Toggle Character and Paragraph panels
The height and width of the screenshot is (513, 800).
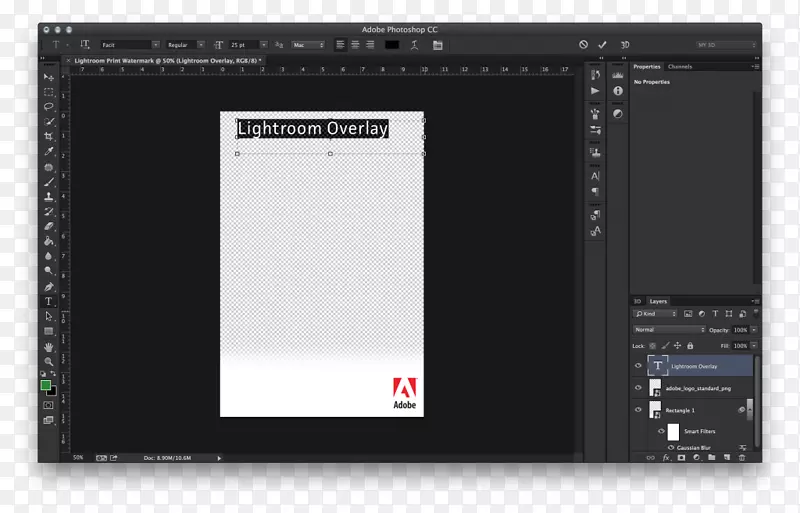tap(437, 45)
